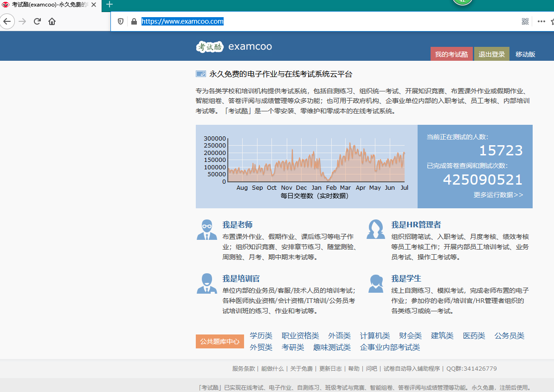The image size is (554, 392).
Task: Open the 公务员类 category
Action: pyautogui.click(x=509, y=335)
